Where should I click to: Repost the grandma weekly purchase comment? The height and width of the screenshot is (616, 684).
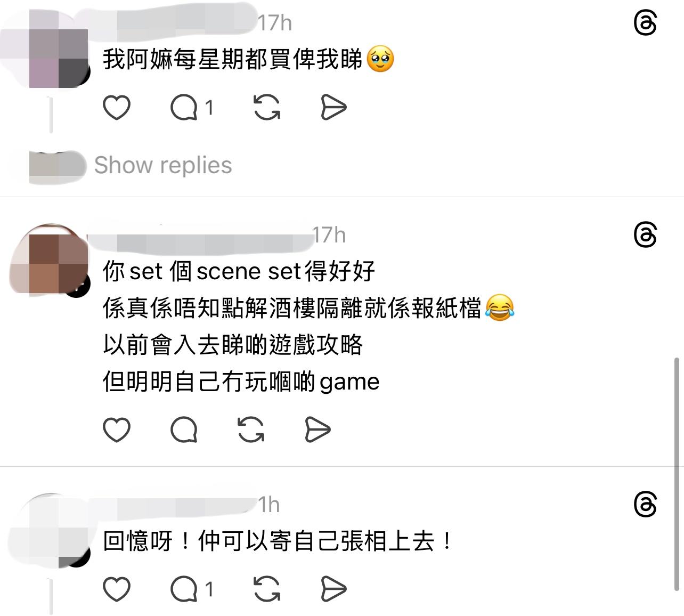click(267, 108)
